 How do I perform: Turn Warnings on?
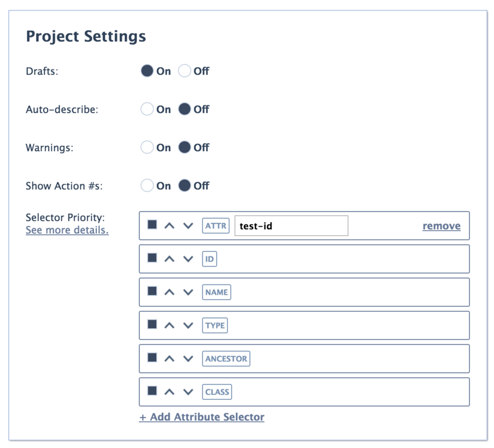(147, 147)
